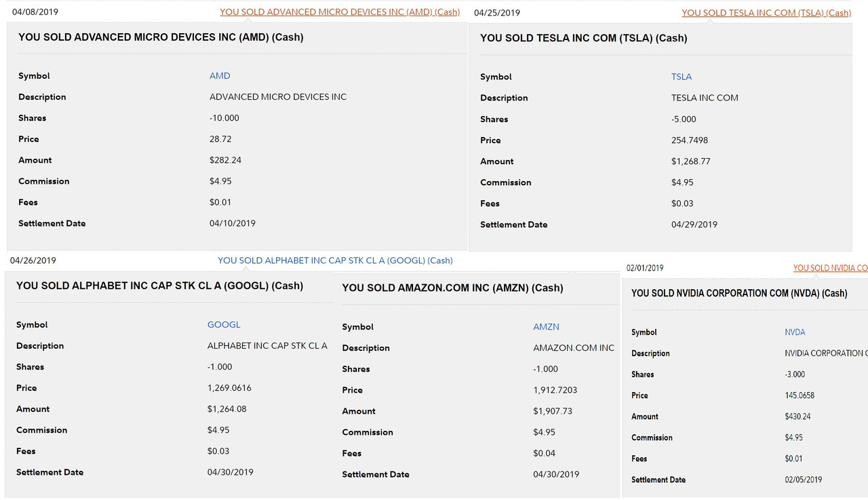Select the 04/25/2019 transaction date
This screenshot has height=500, width=868.
point(497,13)
